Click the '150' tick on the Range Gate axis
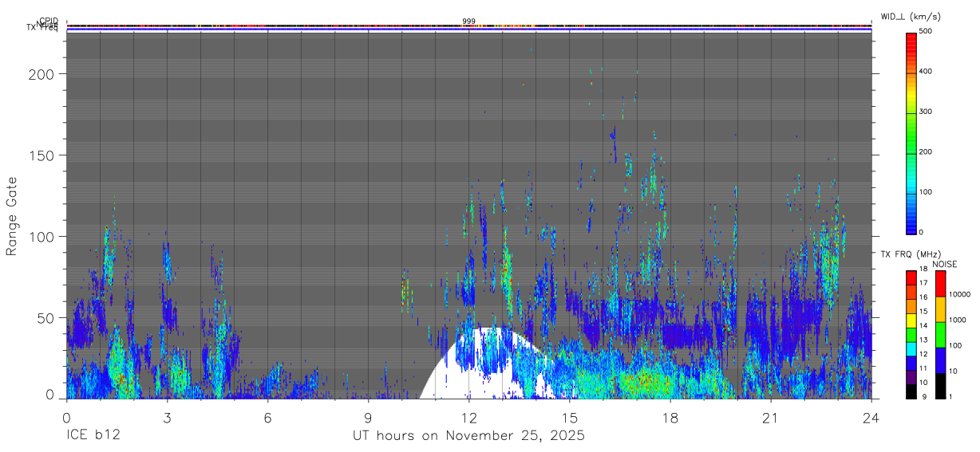 point(41,155)
